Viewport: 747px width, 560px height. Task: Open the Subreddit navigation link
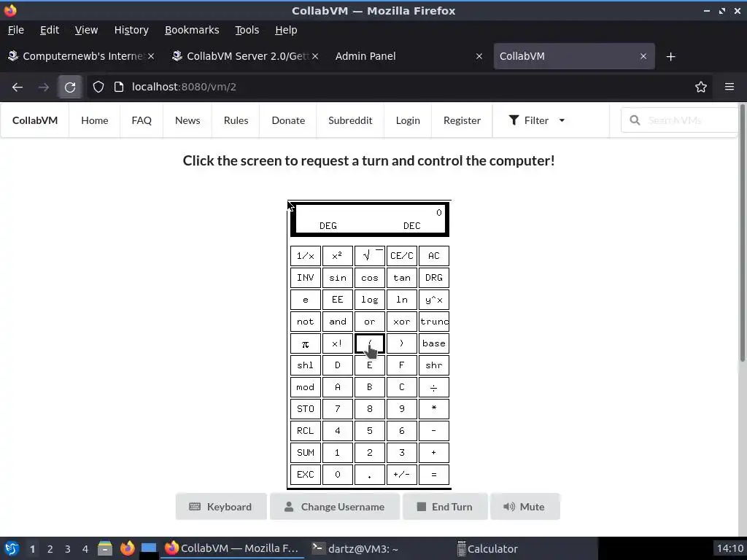350,120
